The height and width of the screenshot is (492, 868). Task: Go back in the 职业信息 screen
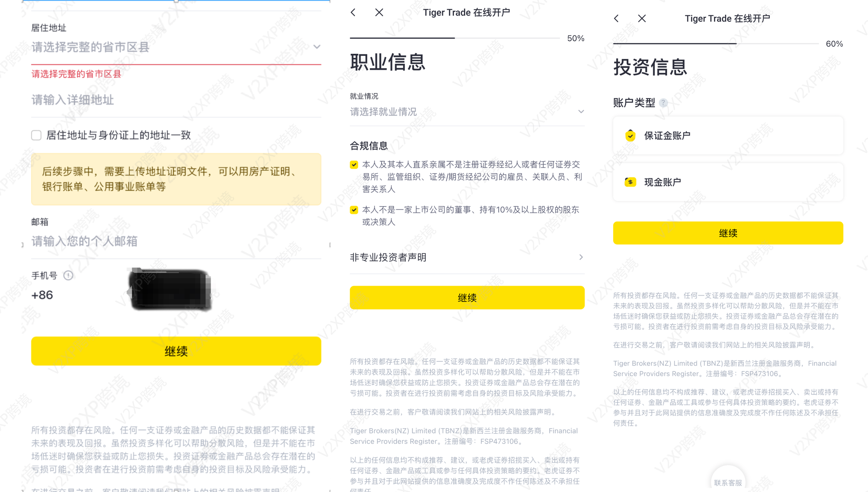[x=353, y=13]
